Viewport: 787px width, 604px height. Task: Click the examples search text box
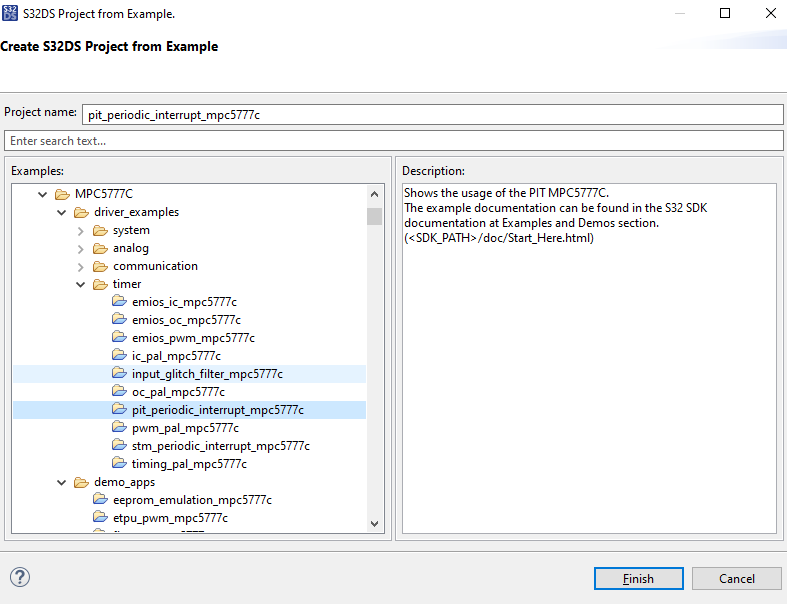coord(393,141)
